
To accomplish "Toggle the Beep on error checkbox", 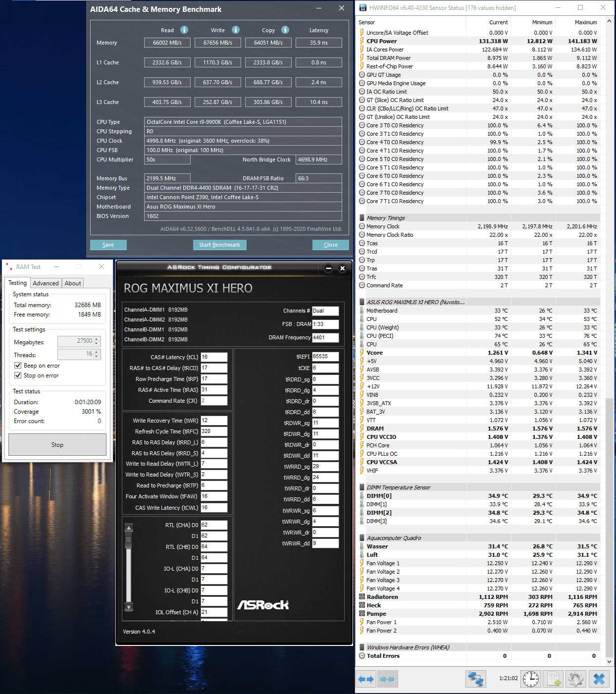I will 18,366.
